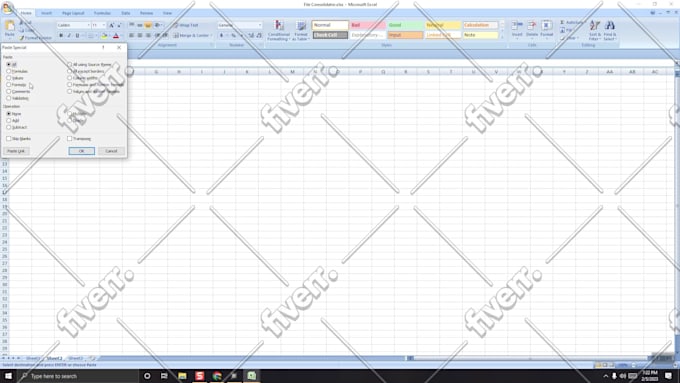
Task: Select the Add operation radio button
Action: click(9, 120)
